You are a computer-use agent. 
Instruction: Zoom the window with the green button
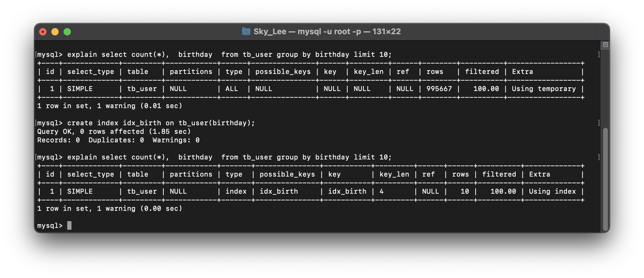click(67, 32)
